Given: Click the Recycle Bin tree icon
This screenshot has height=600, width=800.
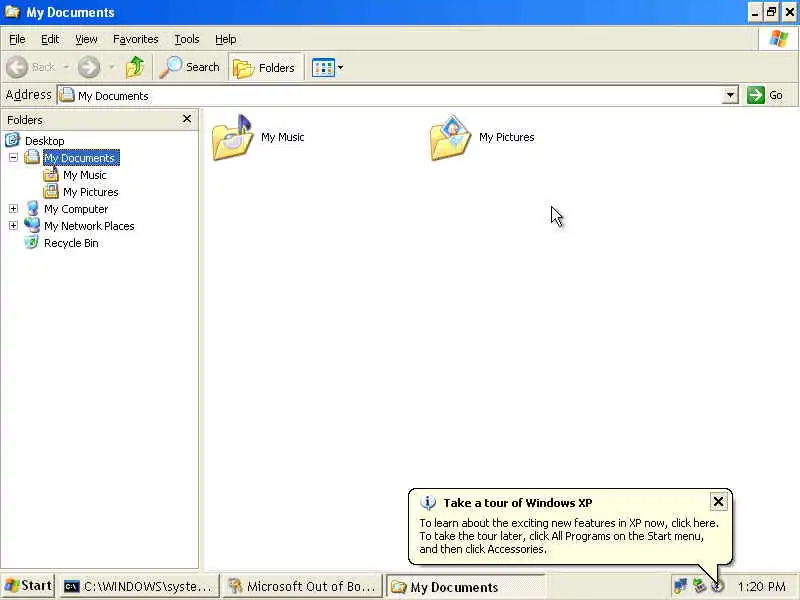Looking at the screenshot, I should click(32, 242).
